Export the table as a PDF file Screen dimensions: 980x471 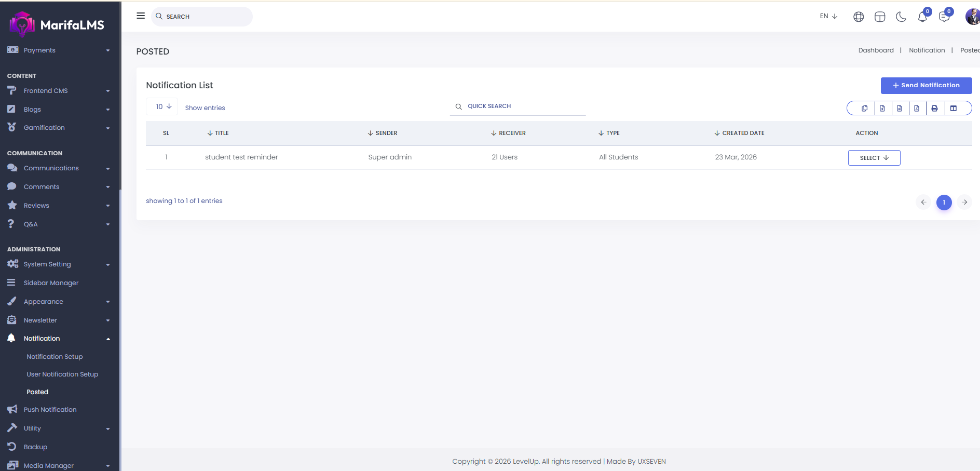[917, 108]
